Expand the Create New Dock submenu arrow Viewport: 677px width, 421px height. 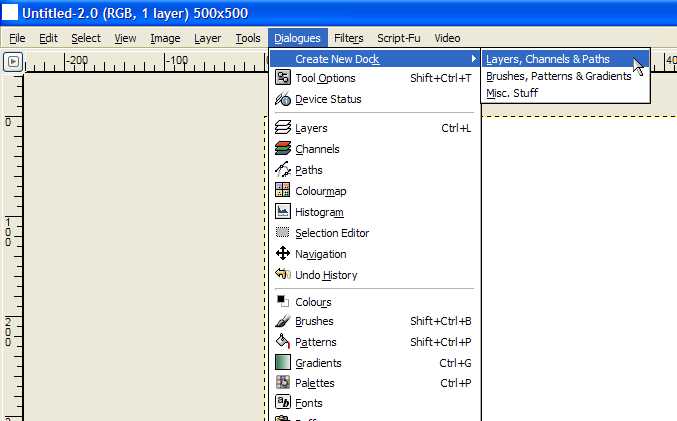(474, 59)
